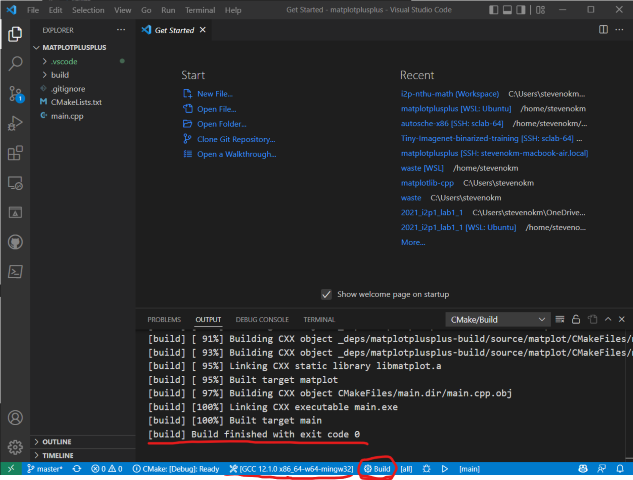Select the [main] launch target
This screenshot has width=633, height=480.
pyautogui.click(x=469, y=469)
